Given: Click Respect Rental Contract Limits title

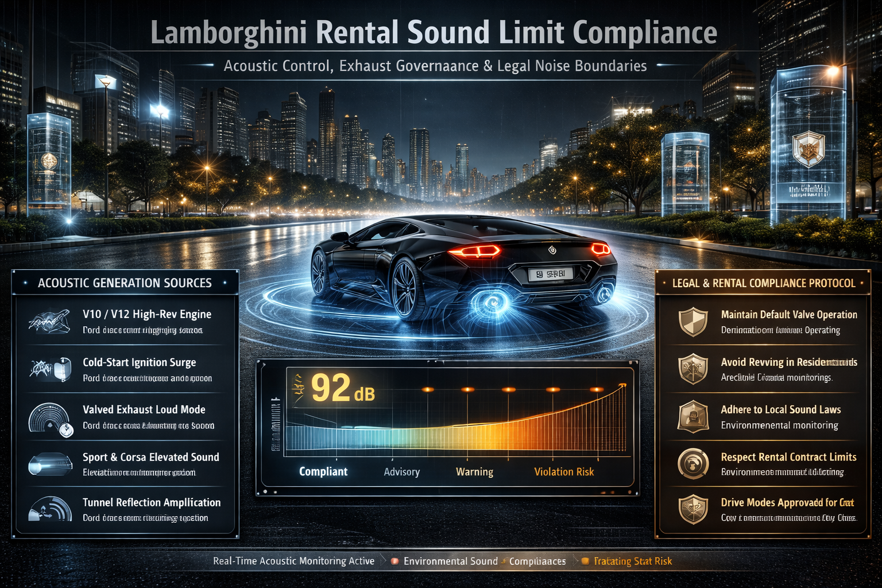Looking at the screenshot, I should click(788, 457).
